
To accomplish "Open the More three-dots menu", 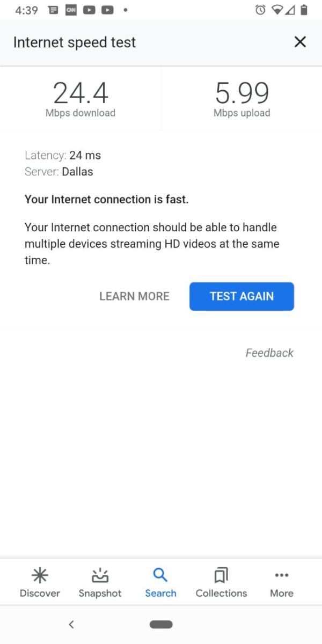I will click(282, 575).
